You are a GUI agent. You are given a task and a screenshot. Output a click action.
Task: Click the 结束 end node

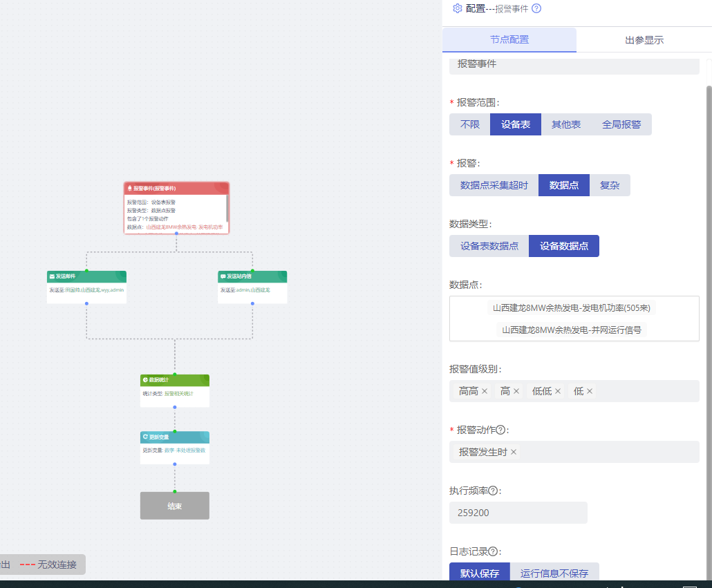(x=174, y=505)
